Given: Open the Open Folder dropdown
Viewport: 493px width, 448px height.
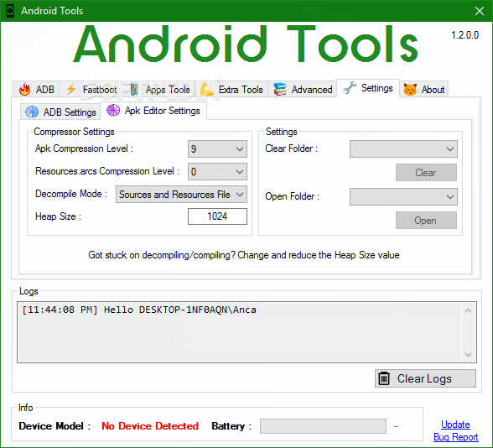Looking at the screenshot, I should (403, 196).
